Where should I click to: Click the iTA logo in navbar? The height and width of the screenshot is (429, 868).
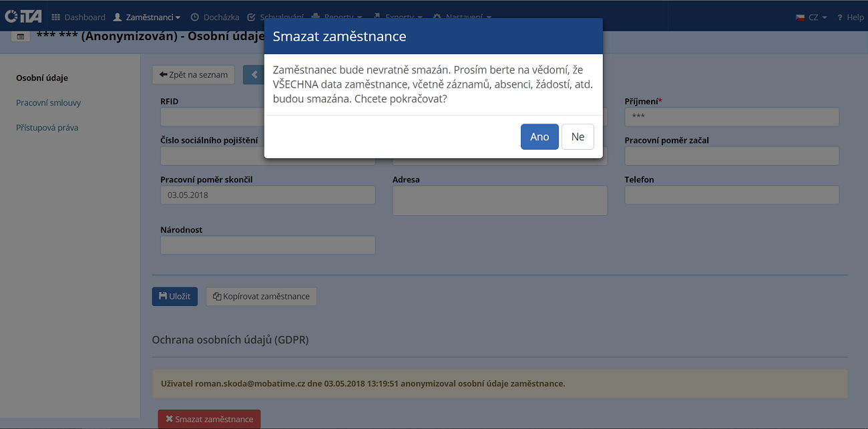(23, 17)
